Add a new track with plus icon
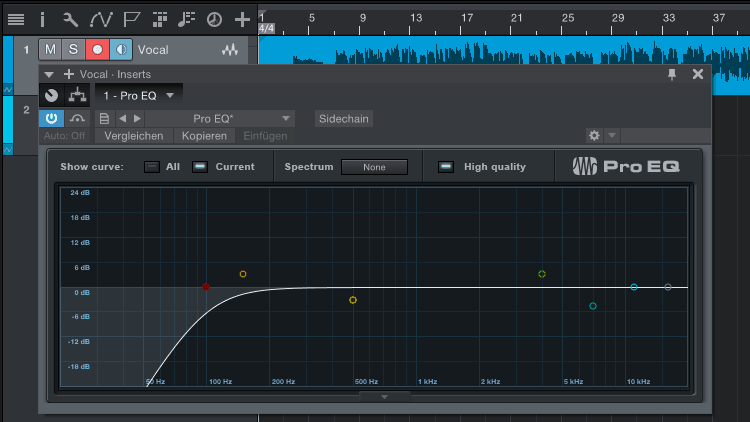The width and height of the screenshot is (750, 422). point(242,20)
